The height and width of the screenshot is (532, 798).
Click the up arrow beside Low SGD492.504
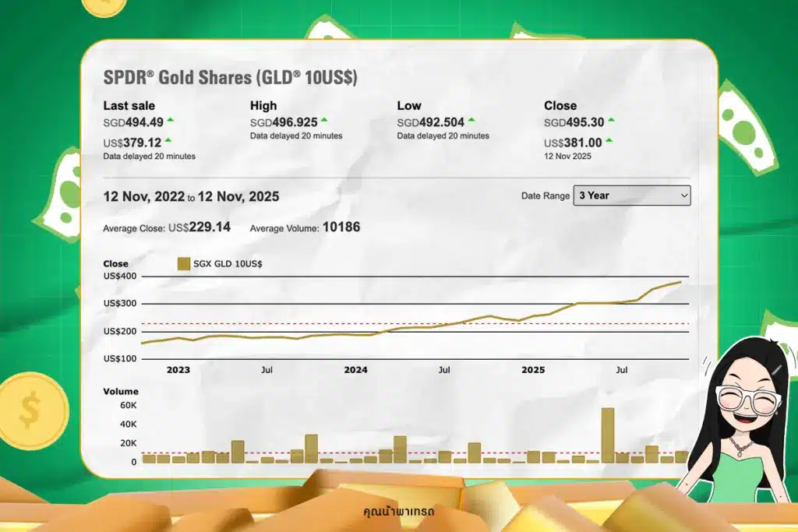(471, 120)
